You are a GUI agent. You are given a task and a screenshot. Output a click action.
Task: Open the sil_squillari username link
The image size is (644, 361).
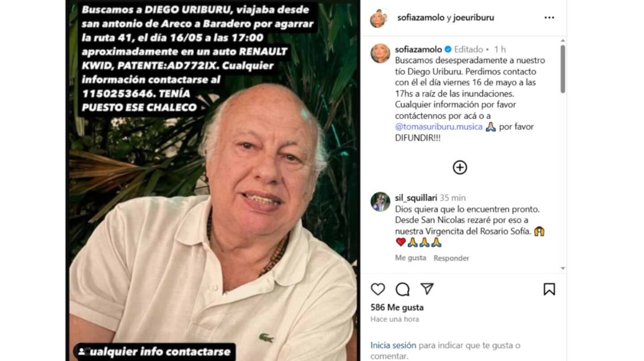tap(416, 198)
